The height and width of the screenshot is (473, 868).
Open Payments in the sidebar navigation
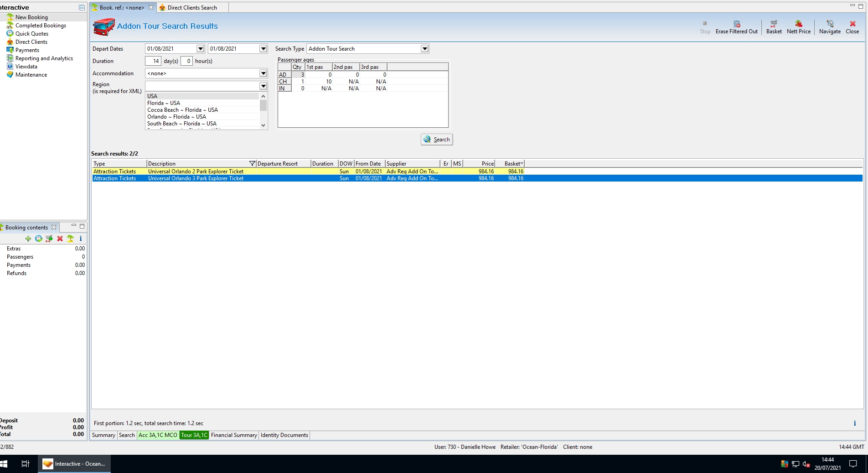(27, 50)
